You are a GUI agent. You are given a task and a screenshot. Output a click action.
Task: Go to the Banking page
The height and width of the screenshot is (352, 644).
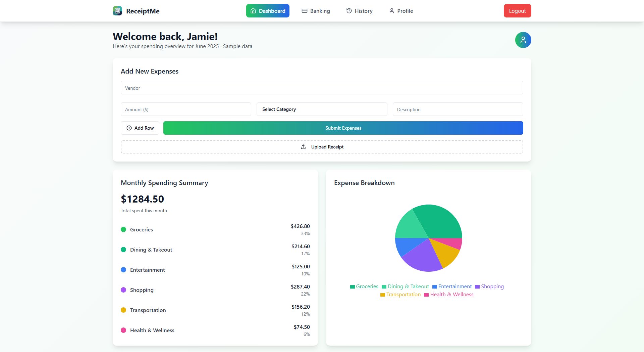[316, 11]
